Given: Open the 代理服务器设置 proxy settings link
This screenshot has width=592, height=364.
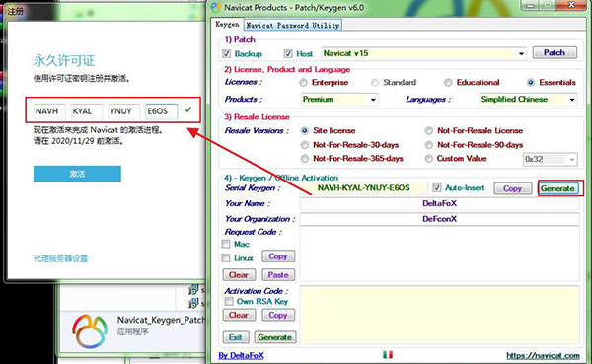Looking at the screenshot, I should point(60,258).
